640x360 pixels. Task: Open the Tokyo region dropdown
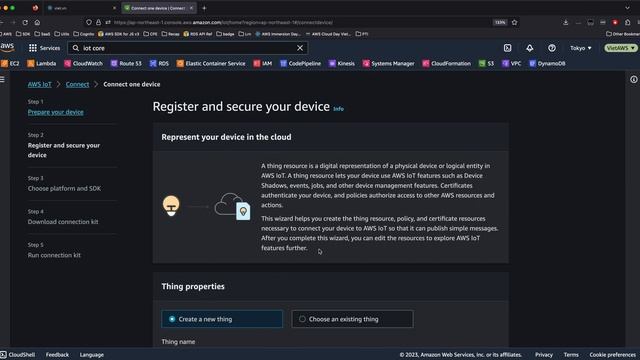[x=580, y=48]
